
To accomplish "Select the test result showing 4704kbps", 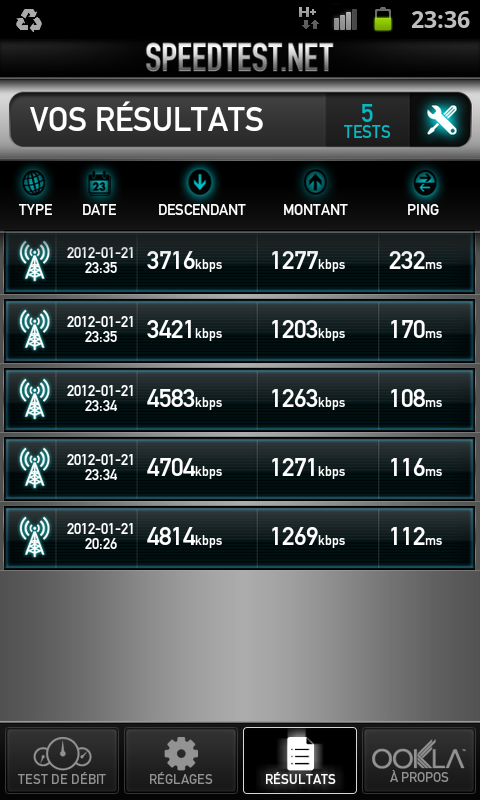I will coord(240,468).
